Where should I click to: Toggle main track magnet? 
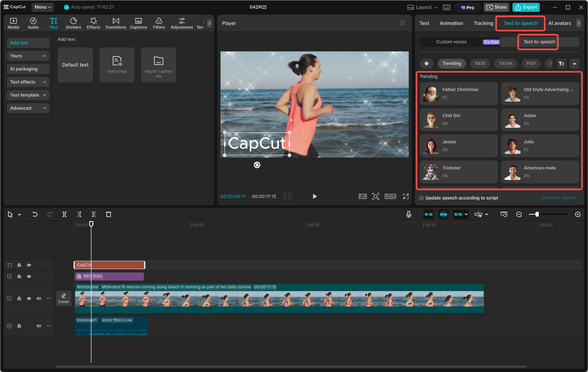pyautogui.click(x=429, y=214)
